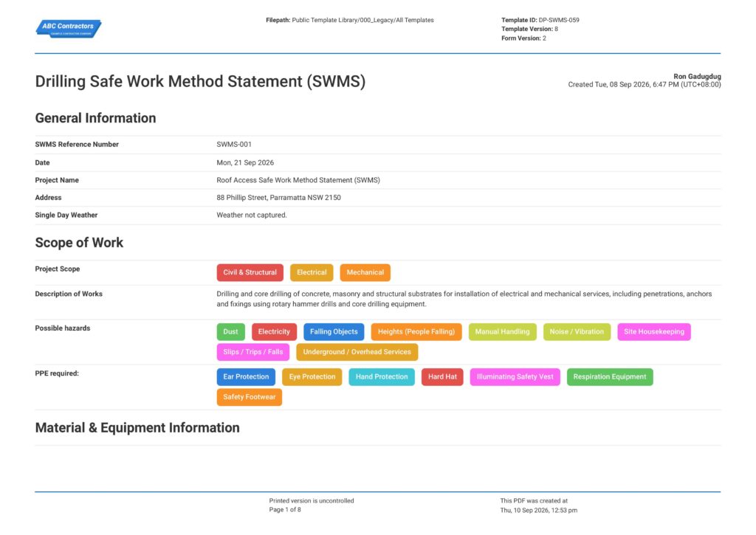The image size is (756, 535).
Task: Click the General Information heading
Action: (95, 118)
